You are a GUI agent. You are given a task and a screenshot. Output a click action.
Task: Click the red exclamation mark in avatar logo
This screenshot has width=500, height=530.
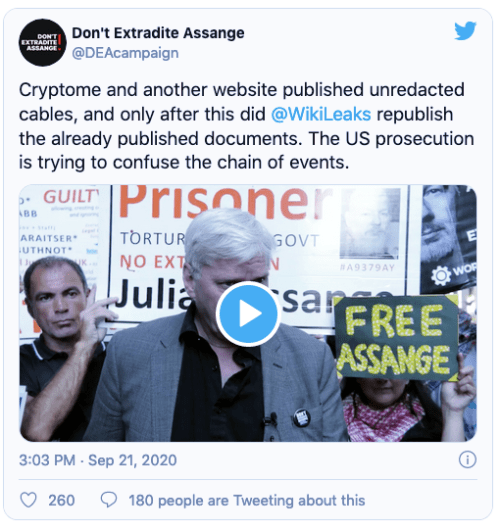pyautogui.click(x=59, y=41)
